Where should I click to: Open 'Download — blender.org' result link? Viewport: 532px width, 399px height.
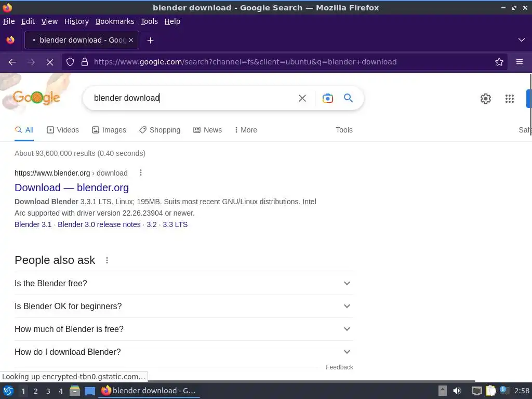(x=72, y=188)
